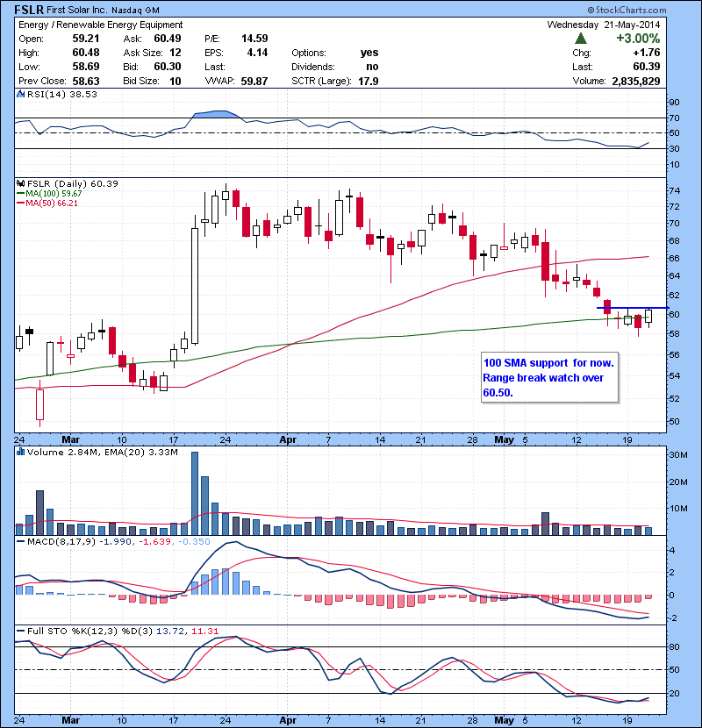Click the SCTR (Large) value 17.9
702x728 pixels.
pos(369,82)
